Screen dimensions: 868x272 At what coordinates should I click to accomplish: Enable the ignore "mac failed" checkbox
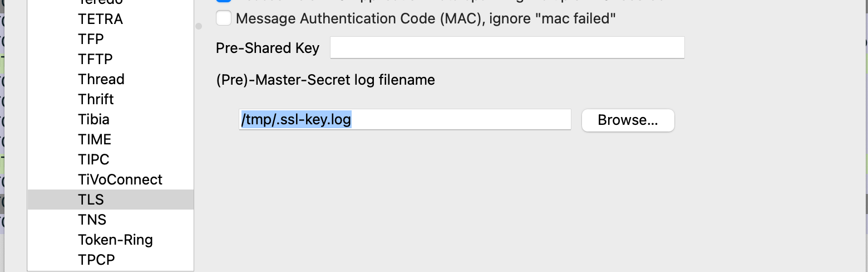click(224, 18)
